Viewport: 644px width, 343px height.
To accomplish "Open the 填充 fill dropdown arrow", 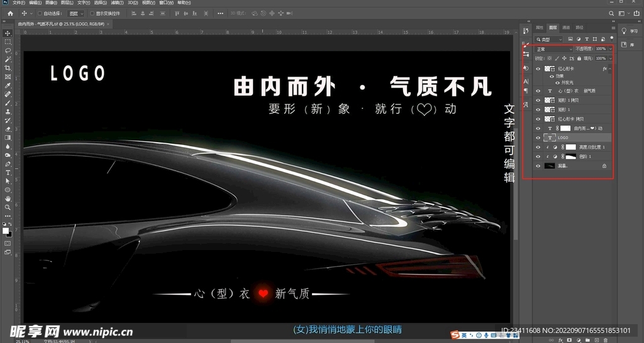I will coord(610,58).
